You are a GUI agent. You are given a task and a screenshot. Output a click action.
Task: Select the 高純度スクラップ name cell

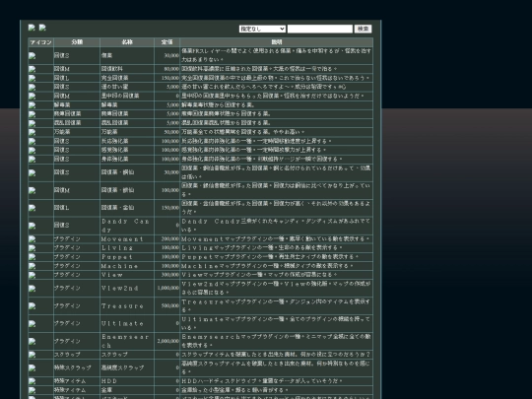tap(127, 367)
